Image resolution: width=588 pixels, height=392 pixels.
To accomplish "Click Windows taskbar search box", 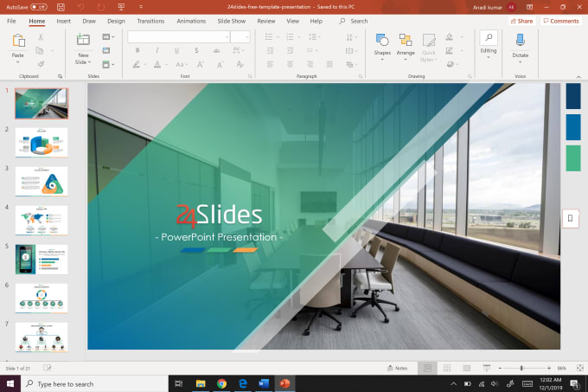I will [x=94, y=383].
